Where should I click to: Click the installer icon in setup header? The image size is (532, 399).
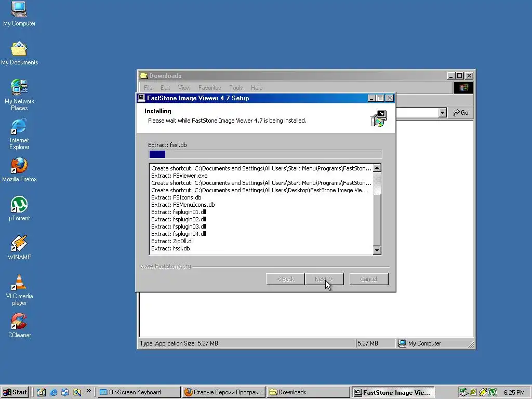click(379, 118)
